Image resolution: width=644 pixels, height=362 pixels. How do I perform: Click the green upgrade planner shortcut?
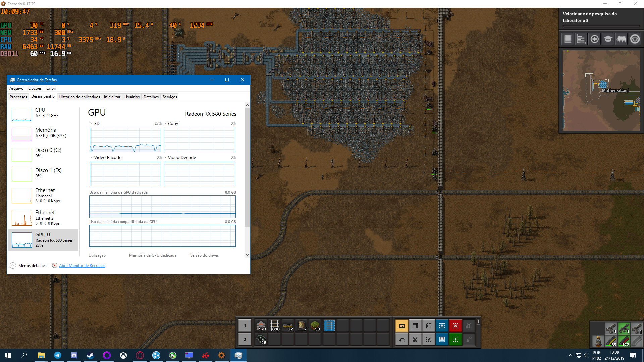[x=455, y=339]
